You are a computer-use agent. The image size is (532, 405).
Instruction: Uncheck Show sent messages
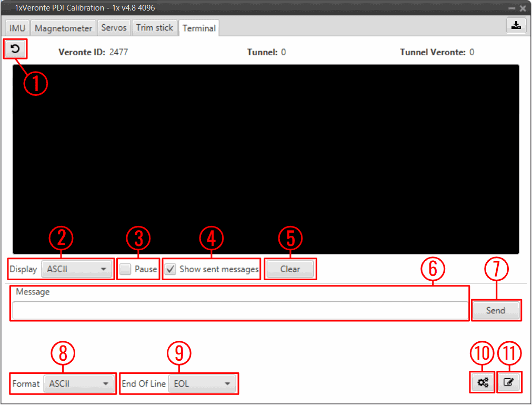point(170,269)
